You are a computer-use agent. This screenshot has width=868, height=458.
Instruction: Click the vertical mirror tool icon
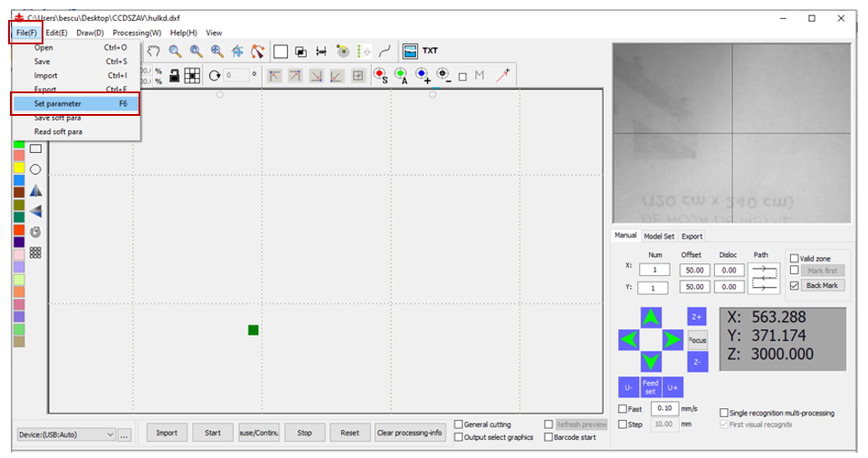(35, 211)
